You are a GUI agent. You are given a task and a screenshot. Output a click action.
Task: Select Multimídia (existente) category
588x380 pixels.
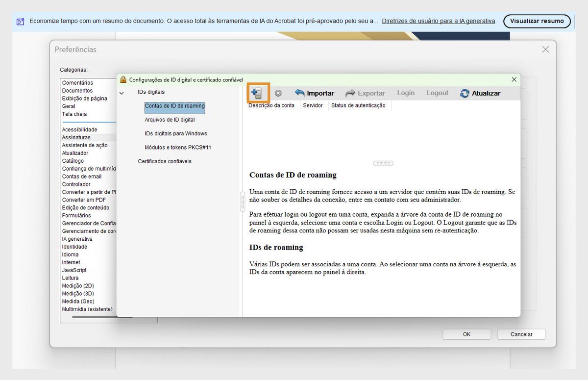tap(87, 309)
